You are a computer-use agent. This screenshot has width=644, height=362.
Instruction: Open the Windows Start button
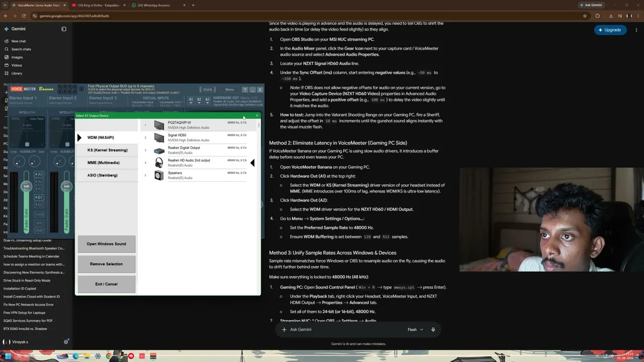click(x=7, y=356)
